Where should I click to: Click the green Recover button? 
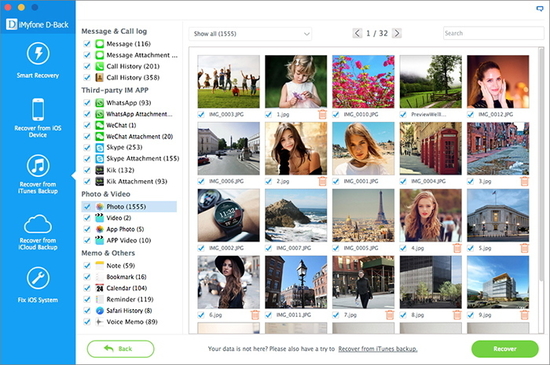[505, 349]
